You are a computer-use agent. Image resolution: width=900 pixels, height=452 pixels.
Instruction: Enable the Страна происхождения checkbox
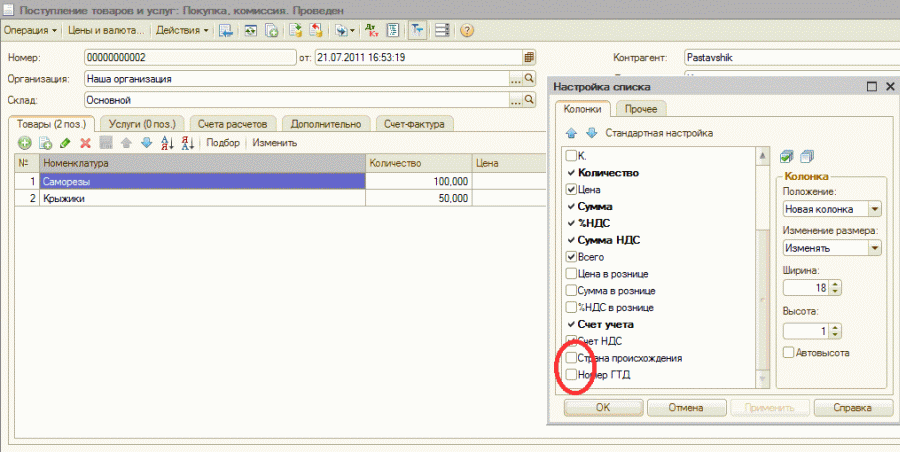(571, 358)
